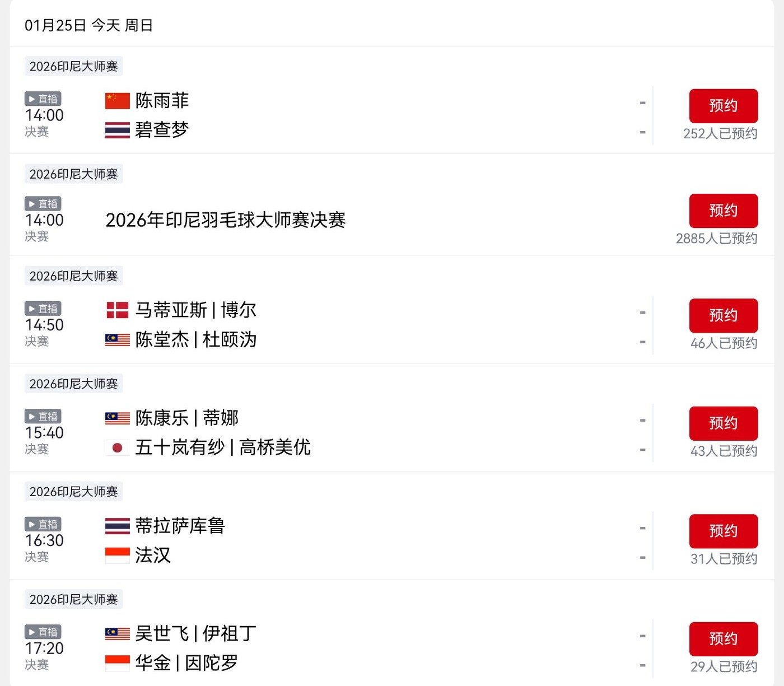Click the 01月25日 今天 周日 date header
This screenshot has width=784, height=686.
coord(88,25)
